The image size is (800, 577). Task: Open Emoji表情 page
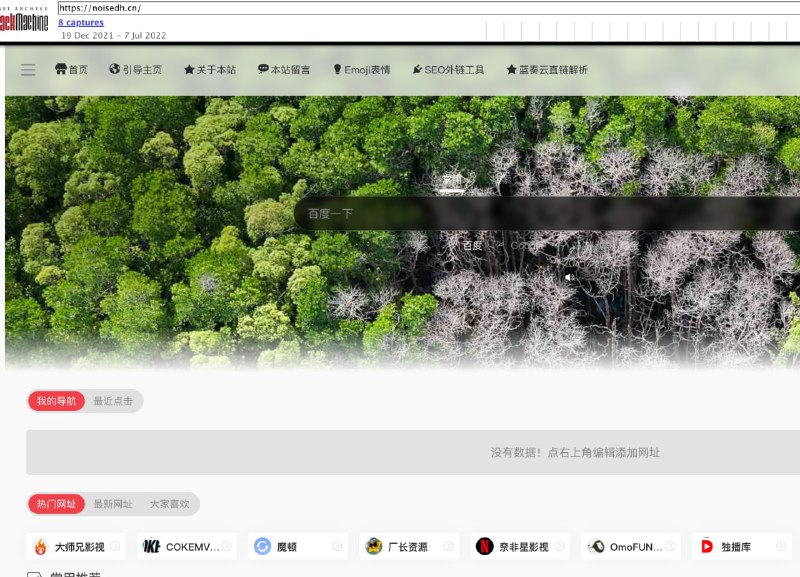(362, 69)
